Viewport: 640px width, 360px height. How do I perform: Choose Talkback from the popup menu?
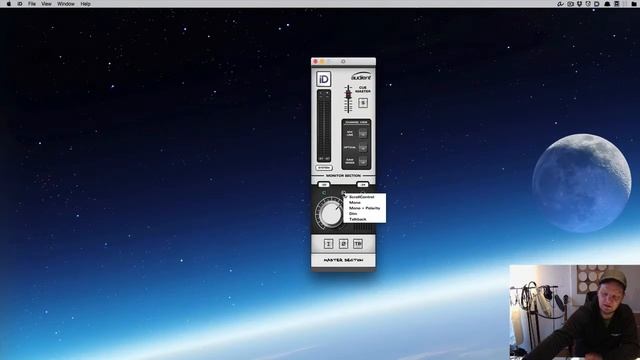(x=364, y=219)
